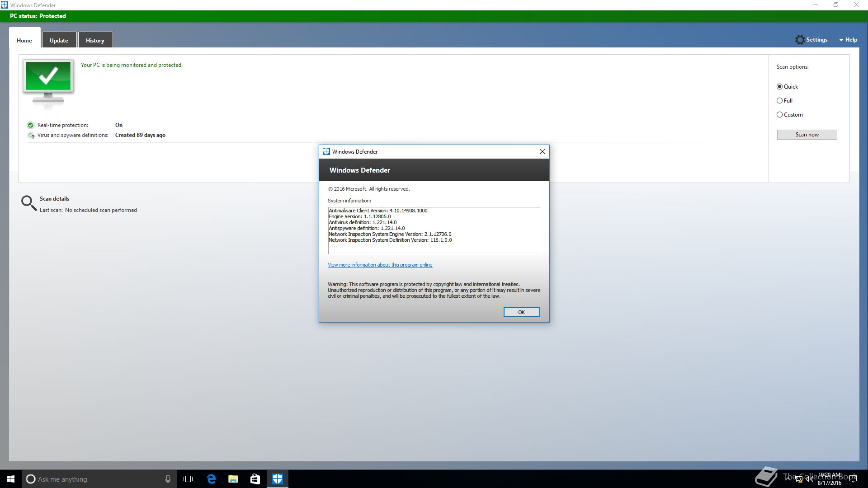Click the Antimalware Client Version line
This screenshot has height=488, width=868.
(378, 211)
